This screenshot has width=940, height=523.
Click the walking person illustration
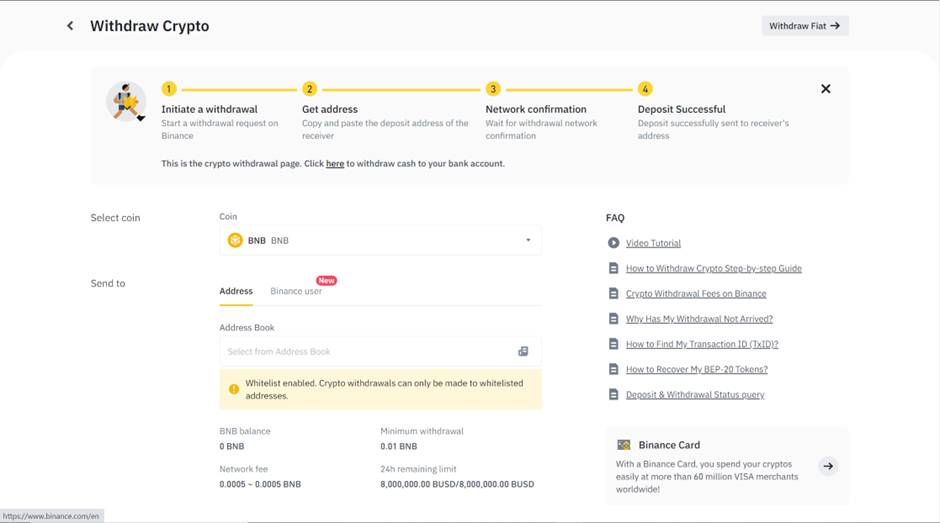click(127, 102)
